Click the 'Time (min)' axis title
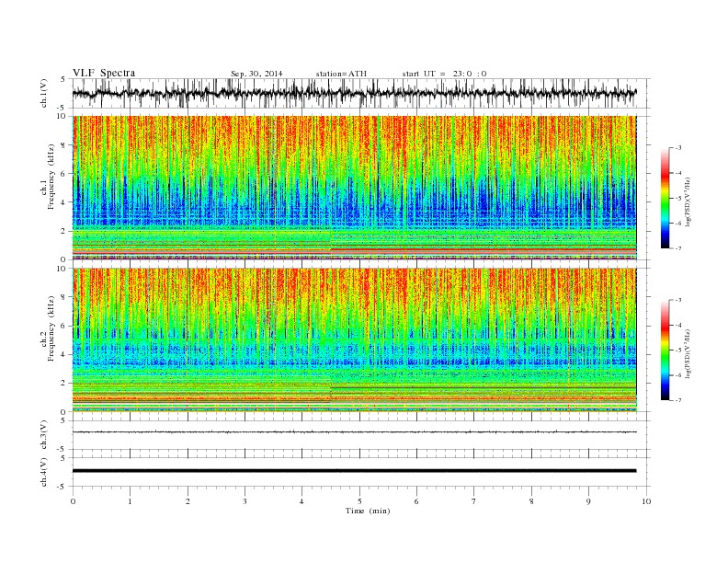This screenshot has width=728, height=563. pyautogui.click(x=368, y=511)
